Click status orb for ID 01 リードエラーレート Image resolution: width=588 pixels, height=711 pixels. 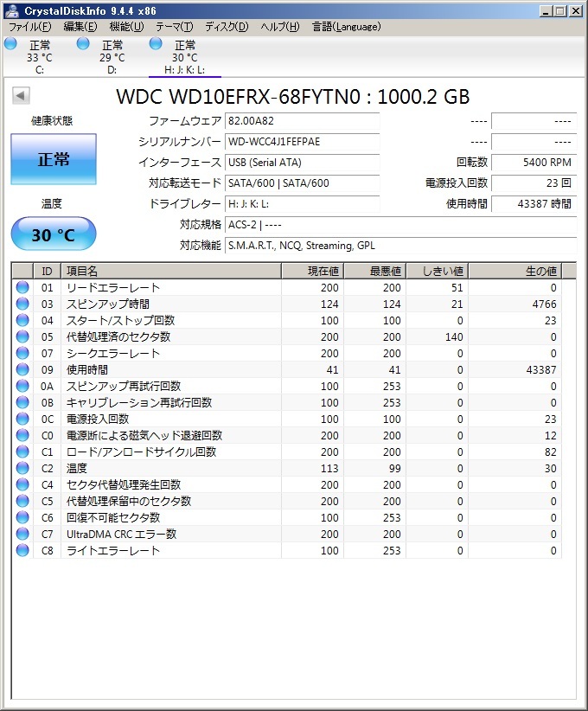pyautogui.click(x=22, y=287)
